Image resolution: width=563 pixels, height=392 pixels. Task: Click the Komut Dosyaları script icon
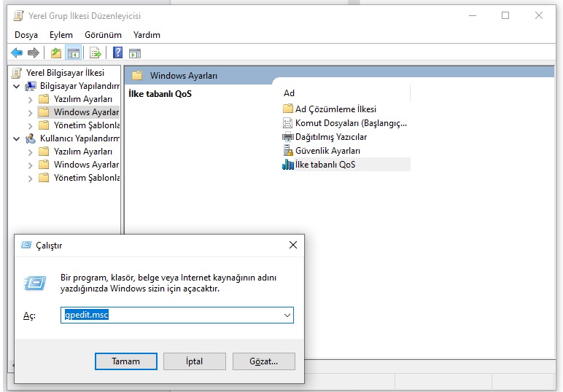(x=288, y=123)
